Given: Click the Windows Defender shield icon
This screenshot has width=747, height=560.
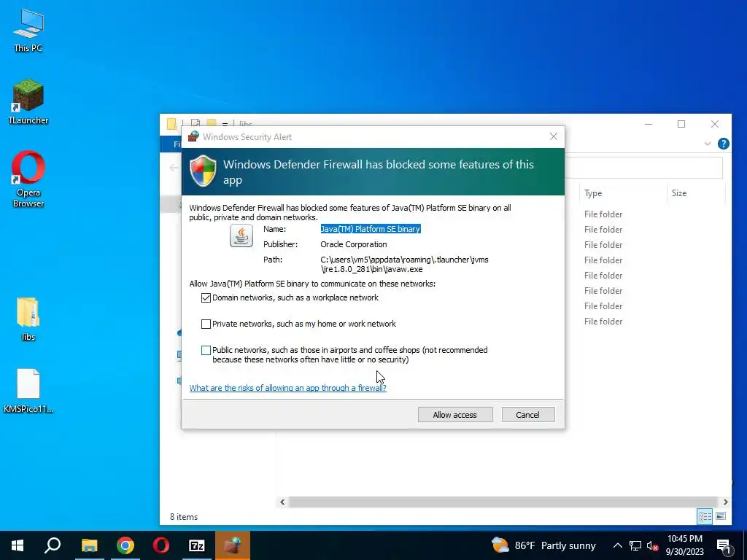Looking at the screenshot, I should [x=203, y=171].
